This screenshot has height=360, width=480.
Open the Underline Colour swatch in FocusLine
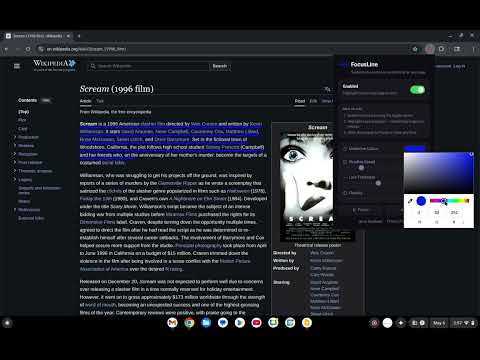click(414, 148)
